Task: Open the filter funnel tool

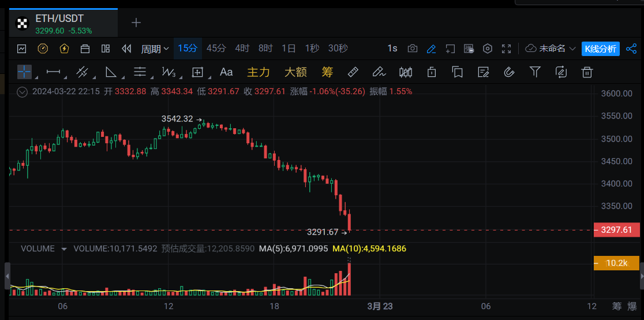Action: point(535,72)
